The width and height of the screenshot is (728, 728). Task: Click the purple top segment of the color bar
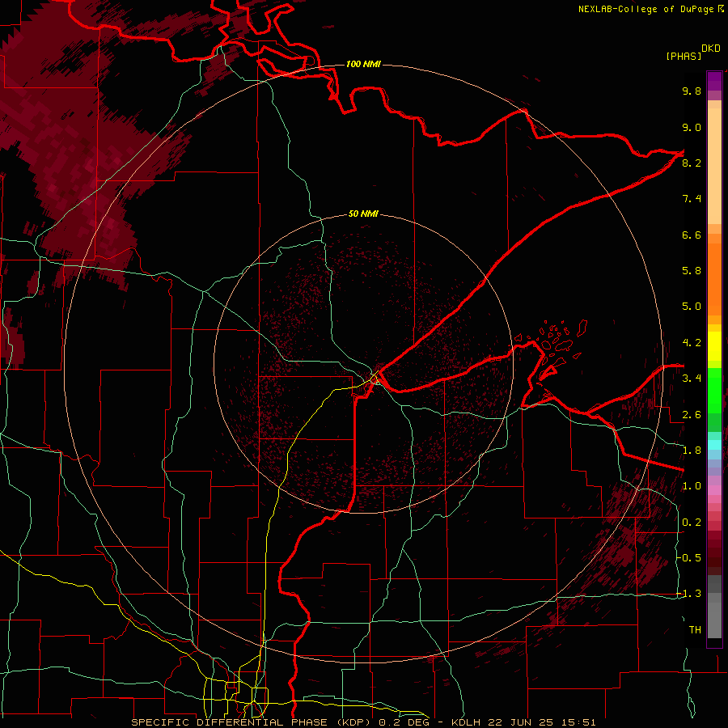point(714,82)
